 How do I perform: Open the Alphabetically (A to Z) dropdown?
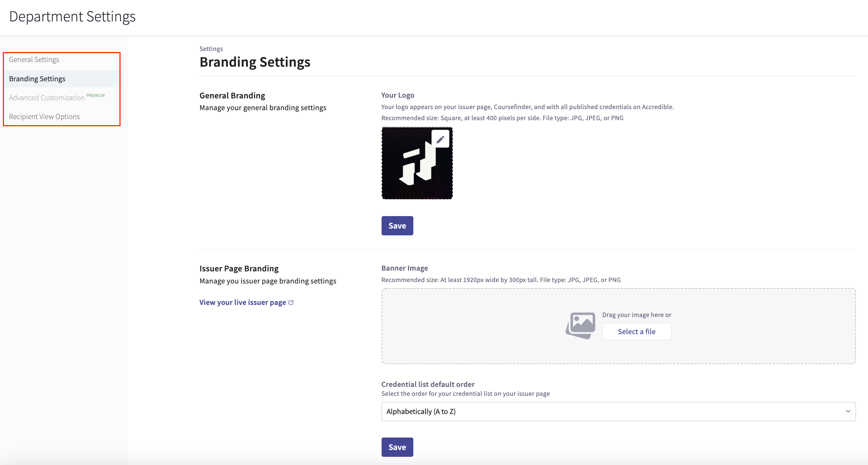(x=618, y=411)
